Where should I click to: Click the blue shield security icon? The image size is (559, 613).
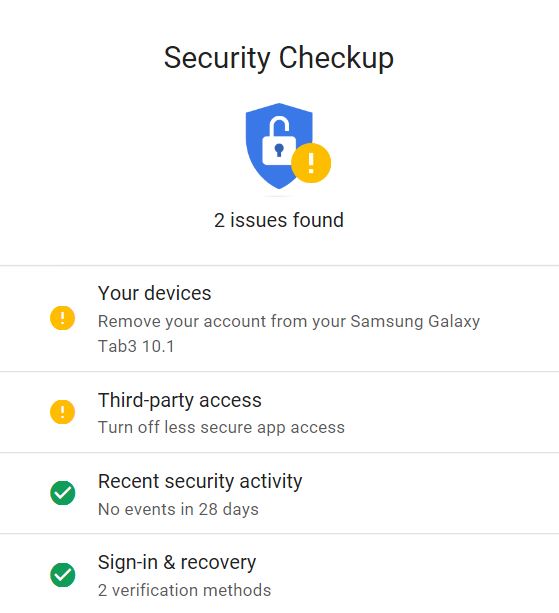pos(279,146)
